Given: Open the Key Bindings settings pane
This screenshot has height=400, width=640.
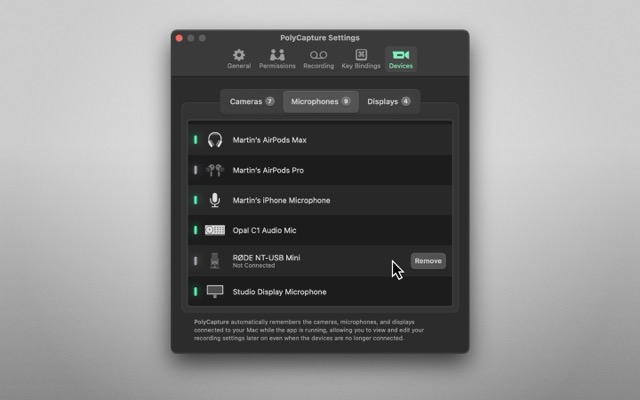Looking at the screenshot, I should (x=361, y=59).
